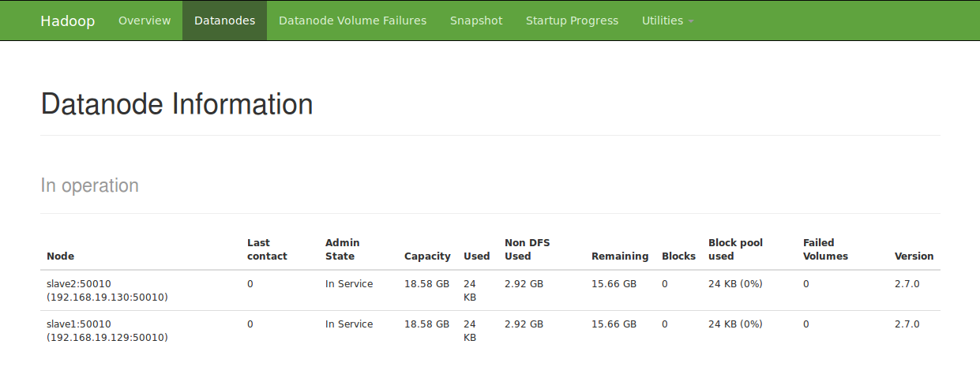Open the Overview tab
Viewport: 980px width, 378px height.
click(145, 21)
